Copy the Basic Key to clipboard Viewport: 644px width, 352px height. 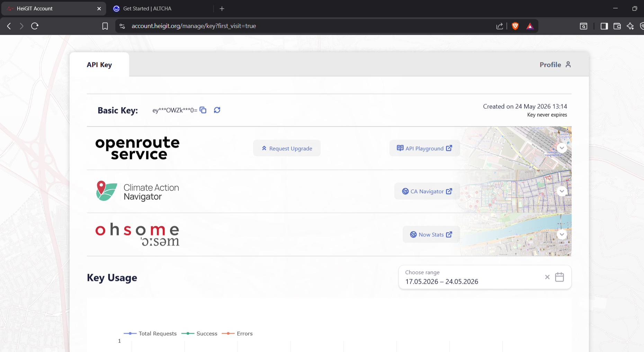click(x=203, y=110)
